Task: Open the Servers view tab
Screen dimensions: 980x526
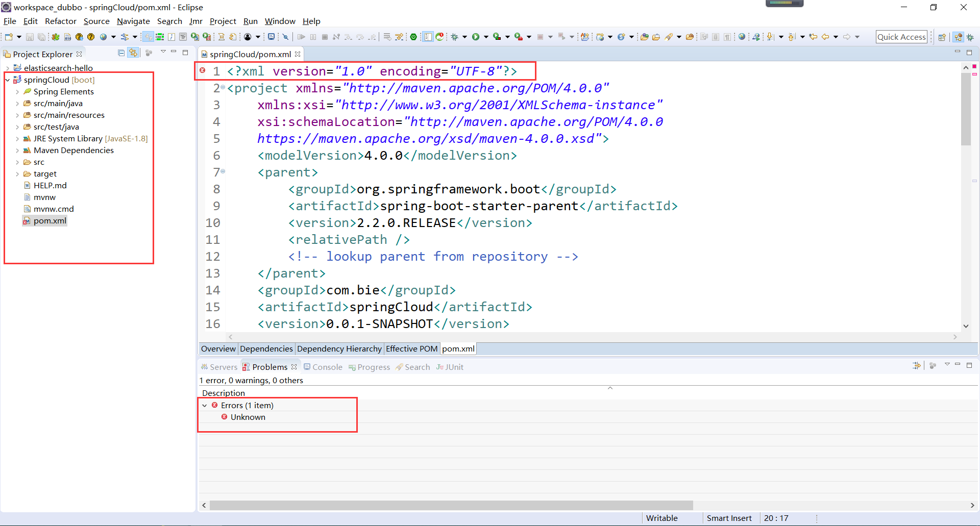Action: 219,367
